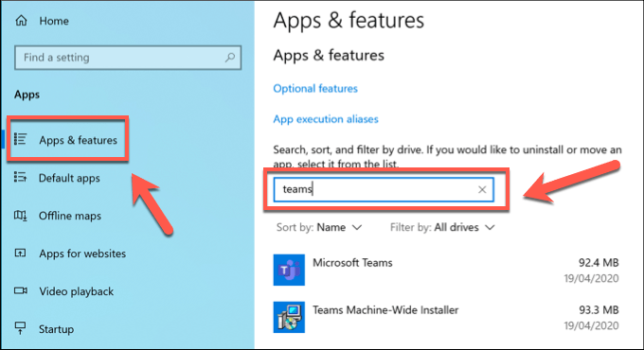Focus the Find a setting box

128,58
